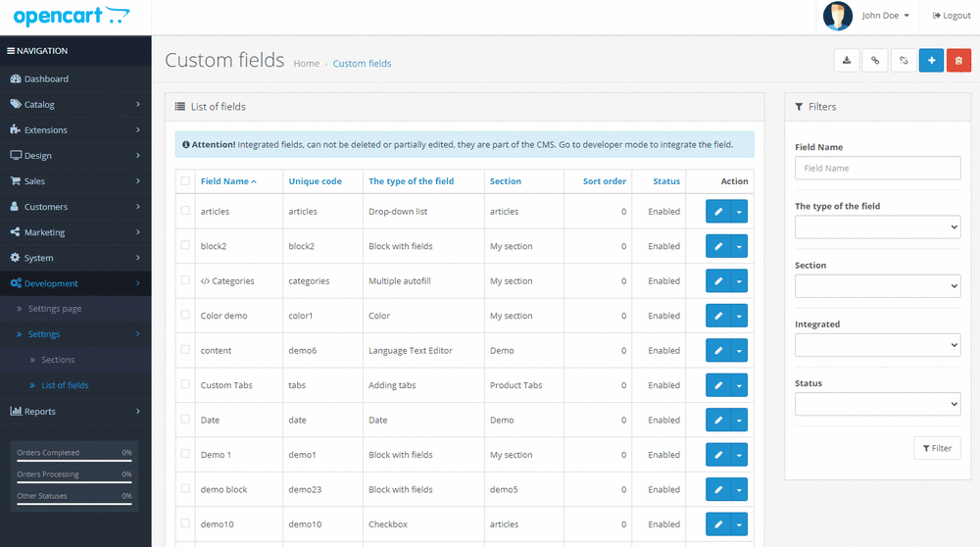Click the red trash delete button
The height and width of the screenshot is (547, 980).
(958, 61)
